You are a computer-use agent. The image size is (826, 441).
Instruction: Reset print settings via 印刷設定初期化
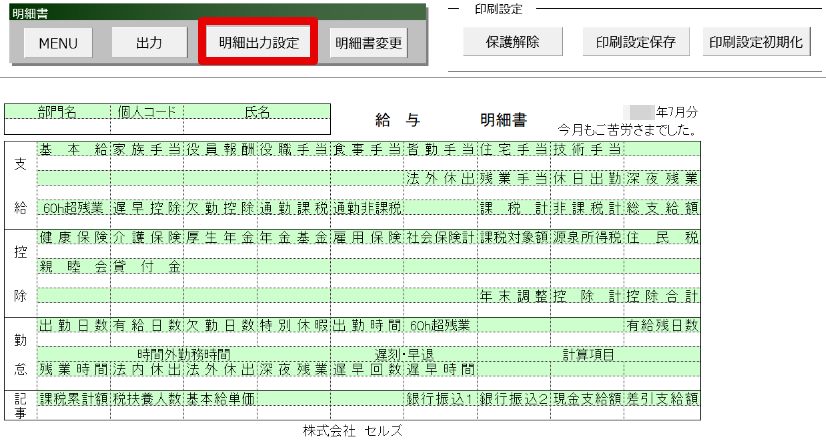[757, 42]
